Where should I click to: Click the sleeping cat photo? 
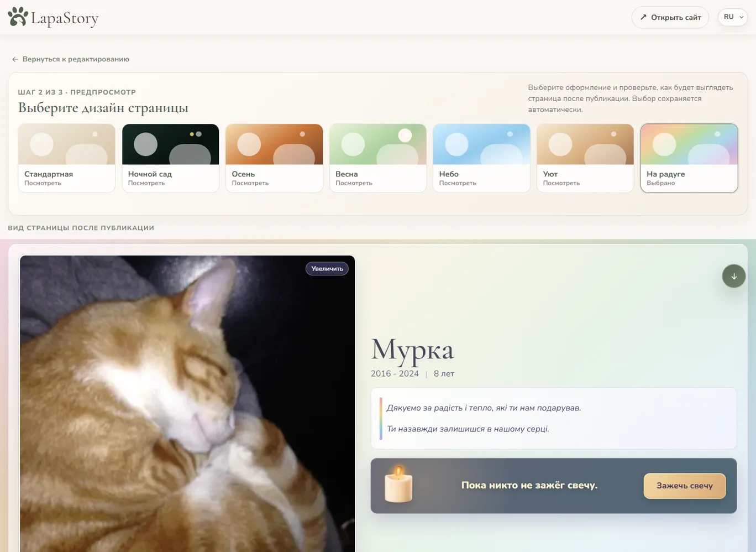click(187, 404)
